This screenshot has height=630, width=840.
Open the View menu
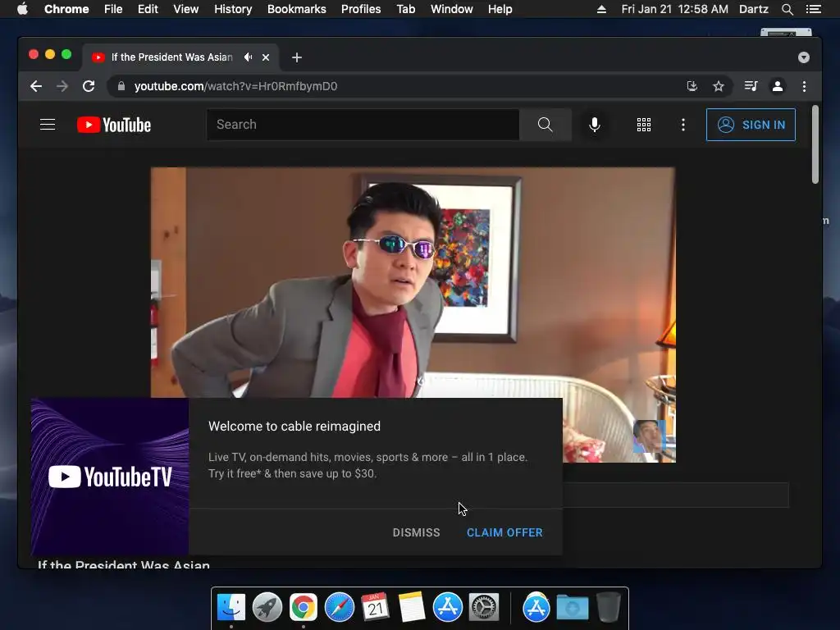coord(186,9)
